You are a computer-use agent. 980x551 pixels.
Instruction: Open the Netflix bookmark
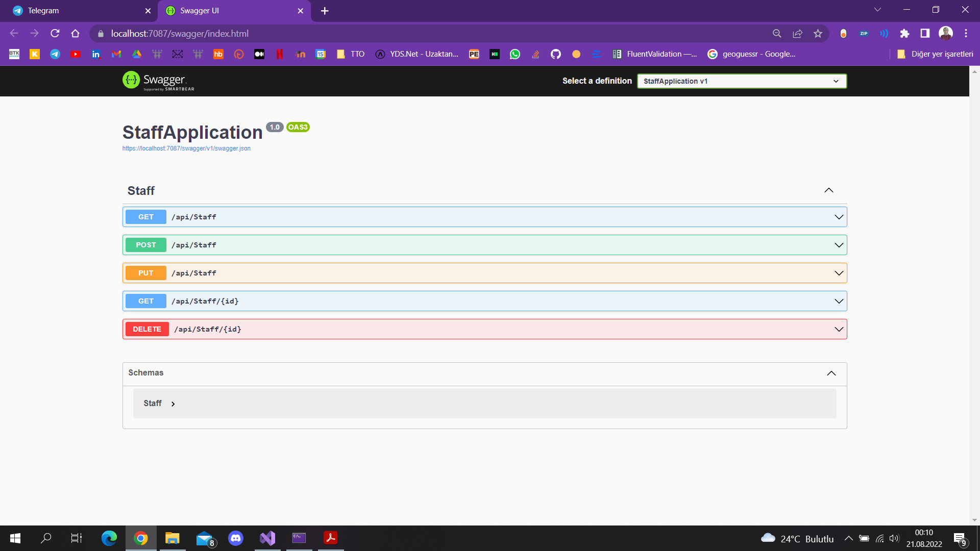pos(280,54)
